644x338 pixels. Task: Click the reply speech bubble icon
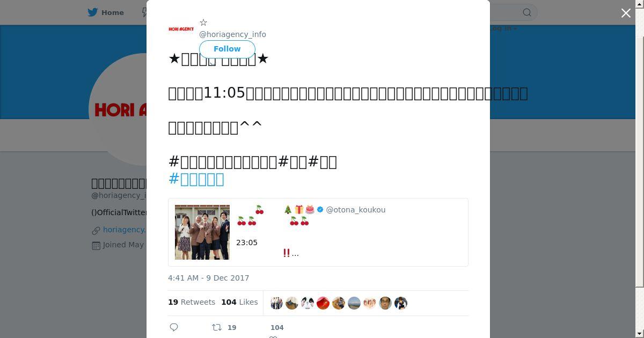tap(174, 327)
